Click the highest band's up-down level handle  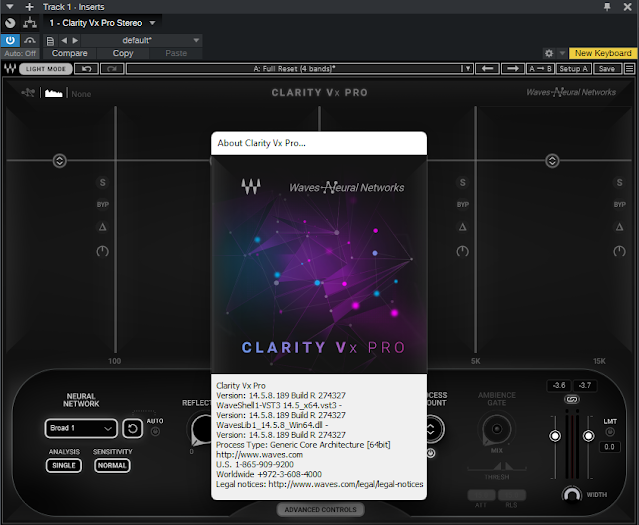tap(552, 161)
